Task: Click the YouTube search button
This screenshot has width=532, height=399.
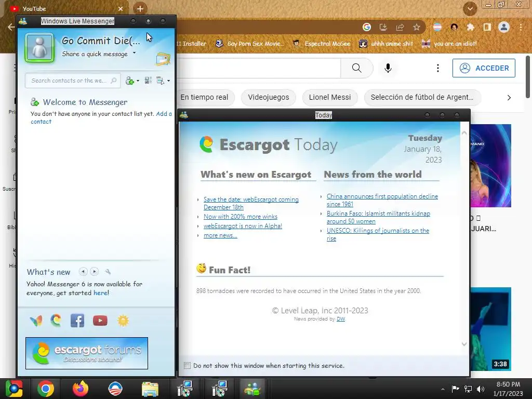Action: [x=356, y=68]
